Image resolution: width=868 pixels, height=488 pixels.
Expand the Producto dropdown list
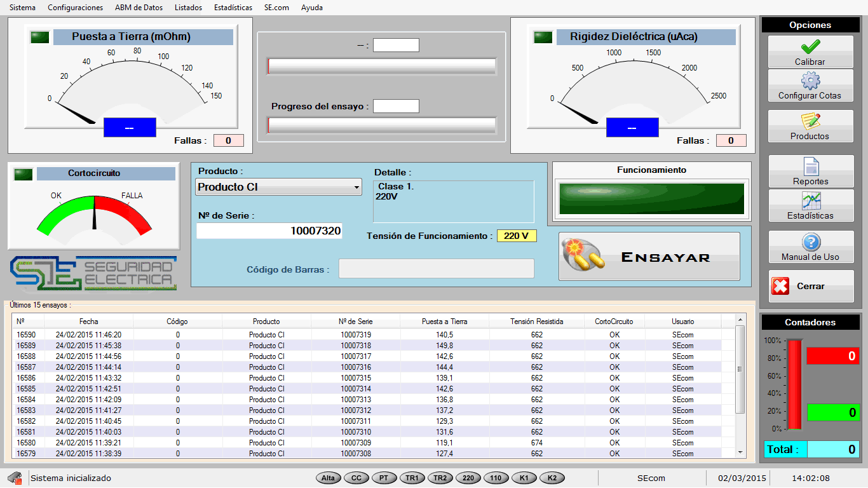(x=356, y=187)
